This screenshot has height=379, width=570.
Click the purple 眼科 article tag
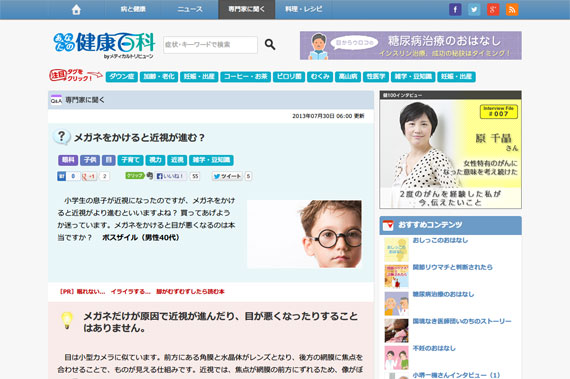pos(68,160)
